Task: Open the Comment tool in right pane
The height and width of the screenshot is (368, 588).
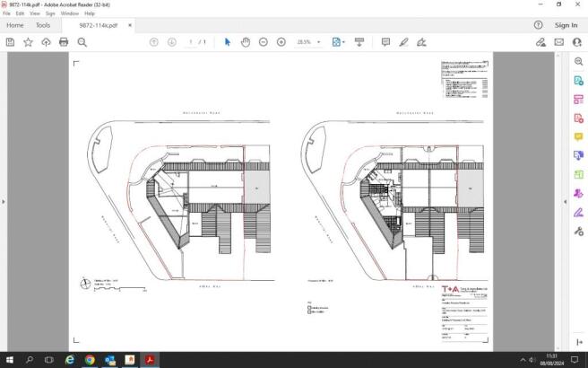Action: coord(579,137)
